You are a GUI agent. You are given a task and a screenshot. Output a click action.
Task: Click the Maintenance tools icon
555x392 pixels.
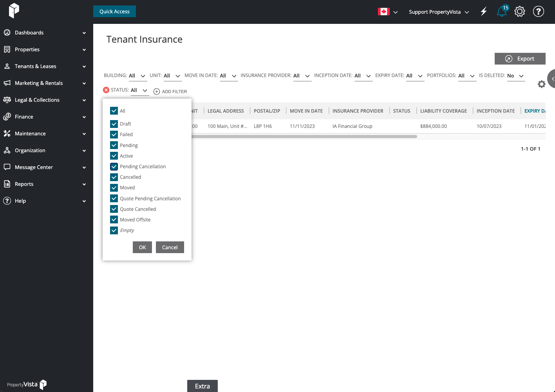[7, 133]
